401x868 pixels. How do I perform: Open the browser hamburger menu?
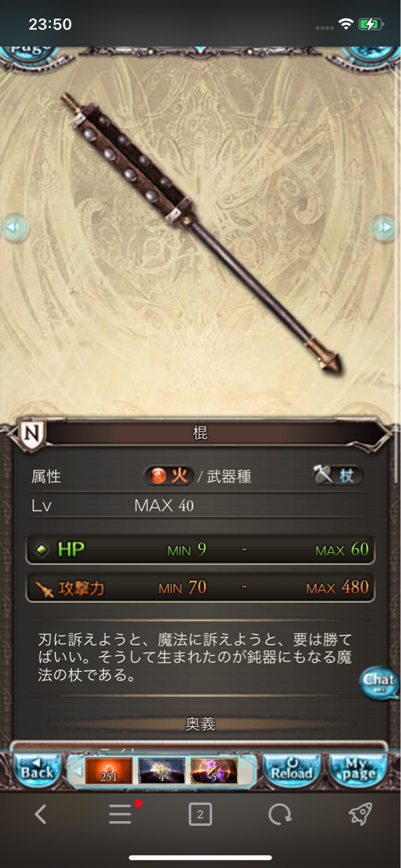pyautogui.click(x=121, y=814)
